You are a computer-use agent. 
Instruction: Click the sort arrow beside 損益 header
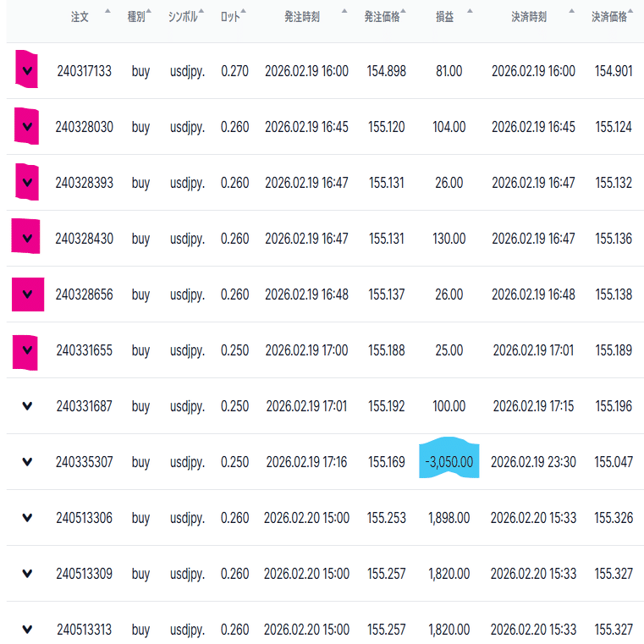(470, 12)
